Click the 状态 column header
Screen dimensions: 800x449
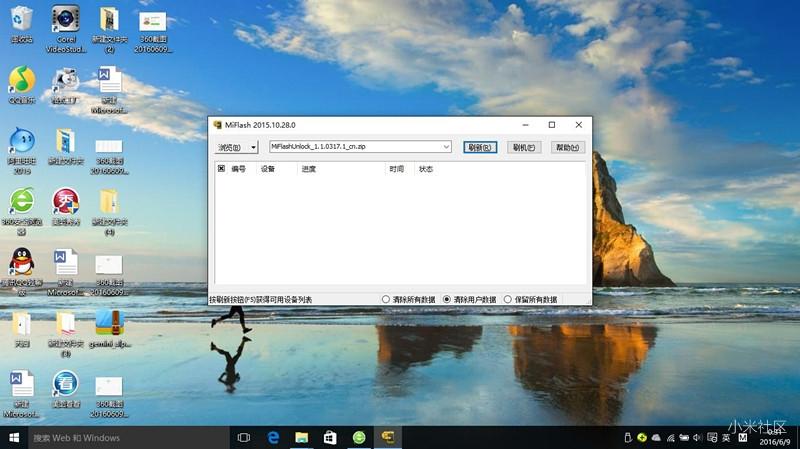click(x=426, y=169)
